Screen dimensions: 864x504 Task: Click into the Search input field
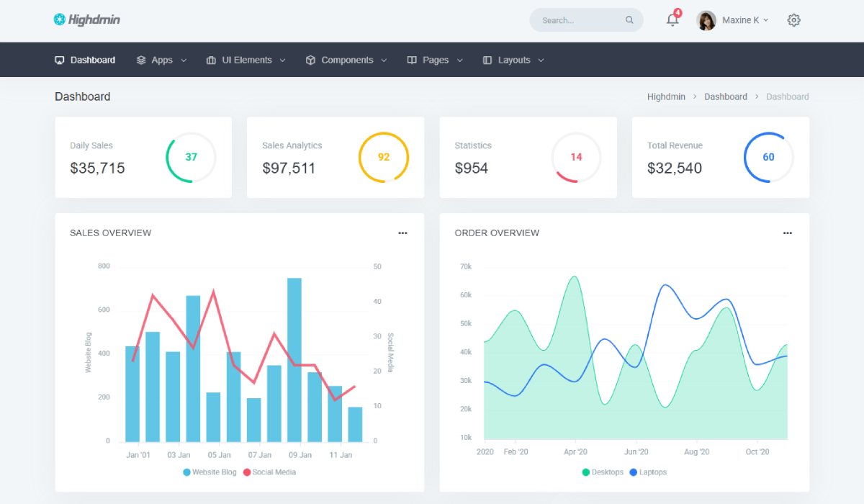(576, 20)
